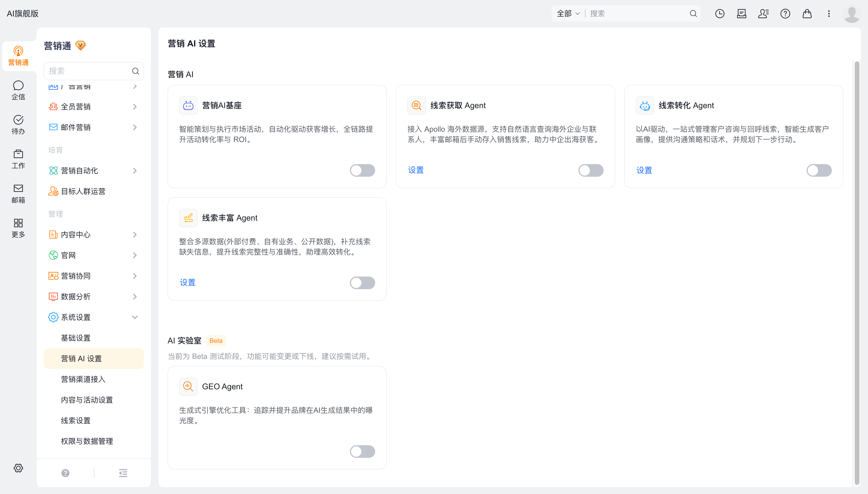This screenshot has width=868, height=494.
Task: Open 设置 link for 线索转化 Agent
Action: [644, 170]
